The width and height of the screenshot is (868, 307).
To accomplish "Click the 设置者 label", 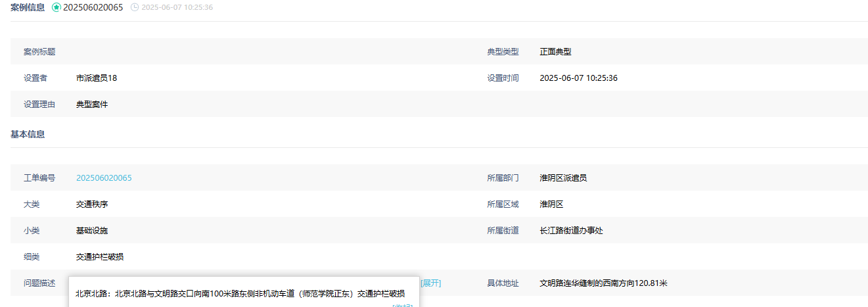I will (x=35, y=78).
